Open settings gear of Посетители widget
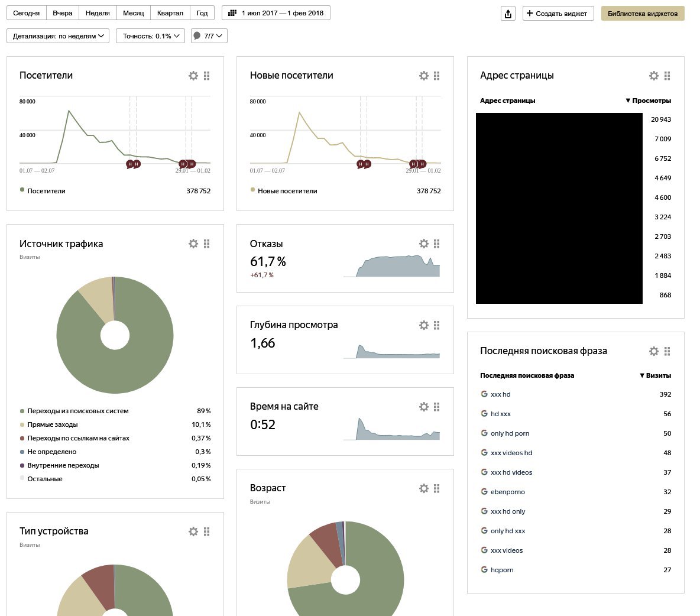 [x=193, y=76]
